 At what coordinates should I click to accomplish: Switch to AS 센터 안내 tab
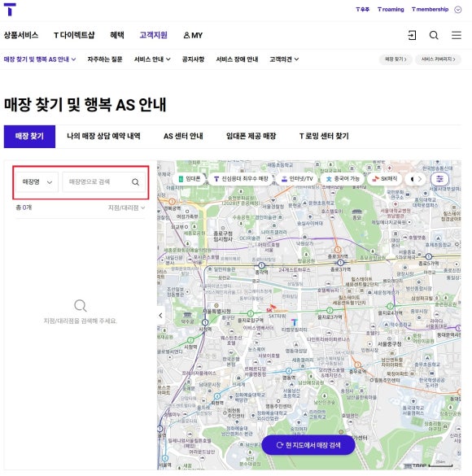pos(183,136)
